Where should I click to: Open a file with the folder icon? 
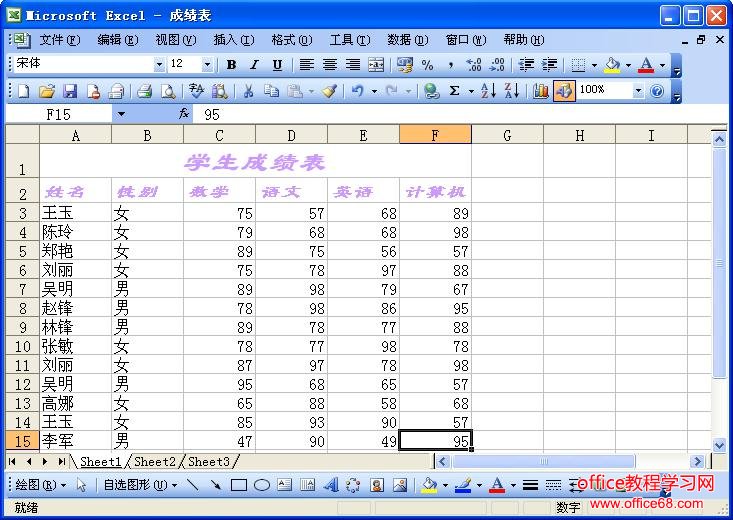(46, 91)
